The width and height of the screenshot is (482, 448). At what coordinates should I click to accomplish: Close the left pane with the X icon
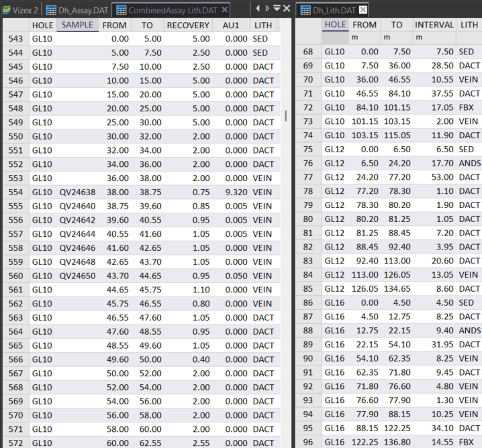click(x=287, y=9)
